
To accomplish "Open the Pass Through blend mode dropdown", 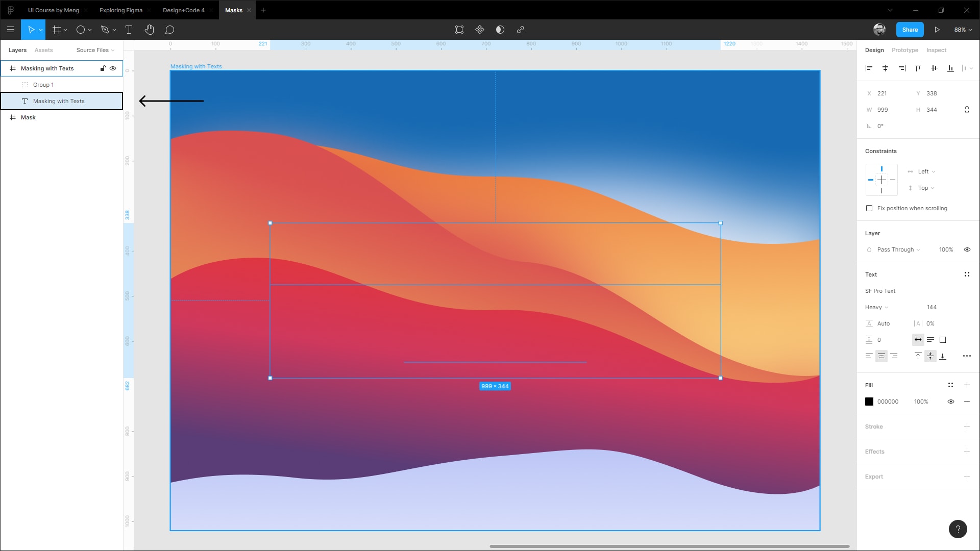I will [898, 249].
